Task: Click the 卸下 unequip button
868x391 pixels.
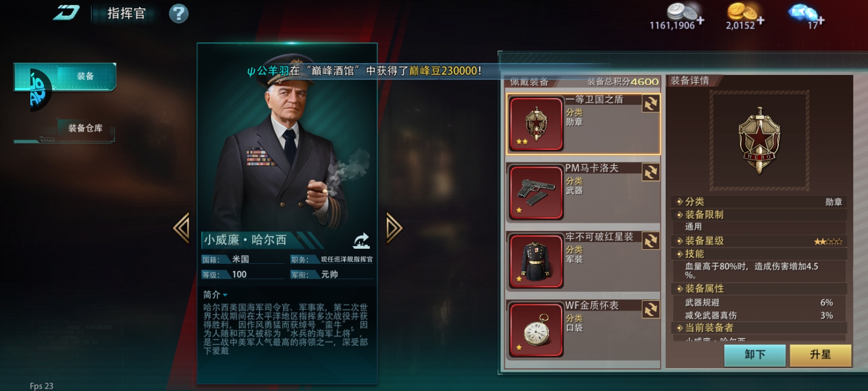Action: (755, 355)
